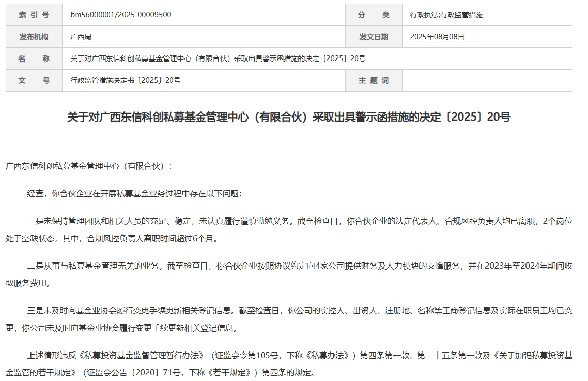Viewport: 588px width, 381px height.
Task: Click the 索引号 label cell
Action: coord(34,15)
